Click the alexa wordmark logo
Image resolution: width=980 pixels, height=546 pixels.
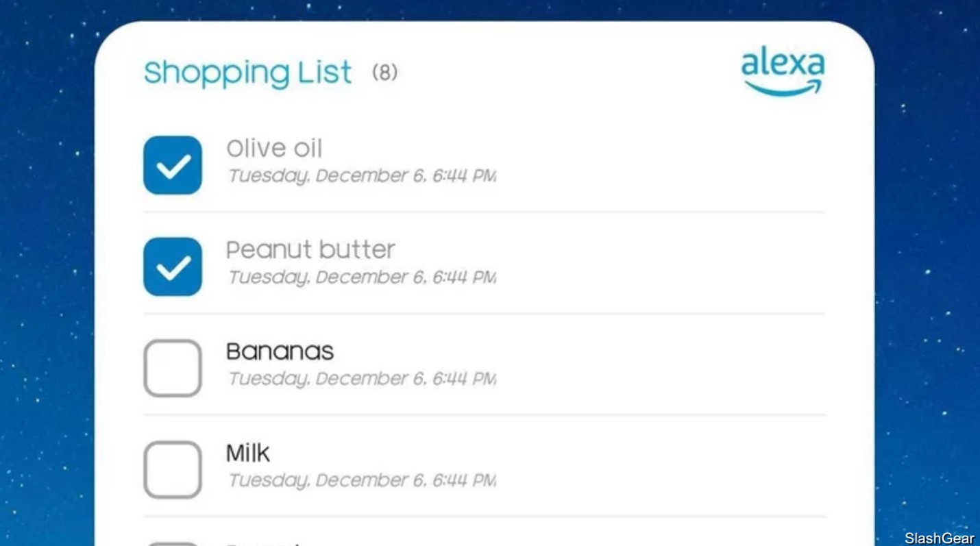[x=783, y=64]
